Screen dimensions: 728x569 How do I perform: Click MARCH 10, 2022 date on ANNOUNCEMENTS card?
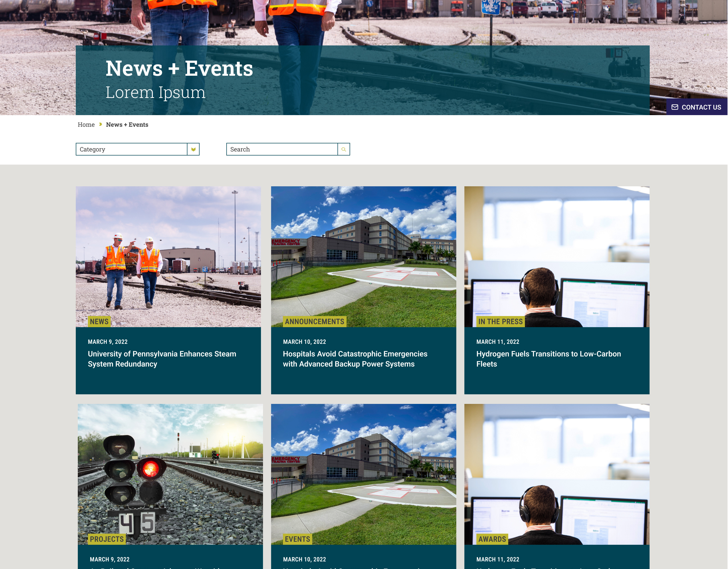pyautogui.click(x=304, y=342)
